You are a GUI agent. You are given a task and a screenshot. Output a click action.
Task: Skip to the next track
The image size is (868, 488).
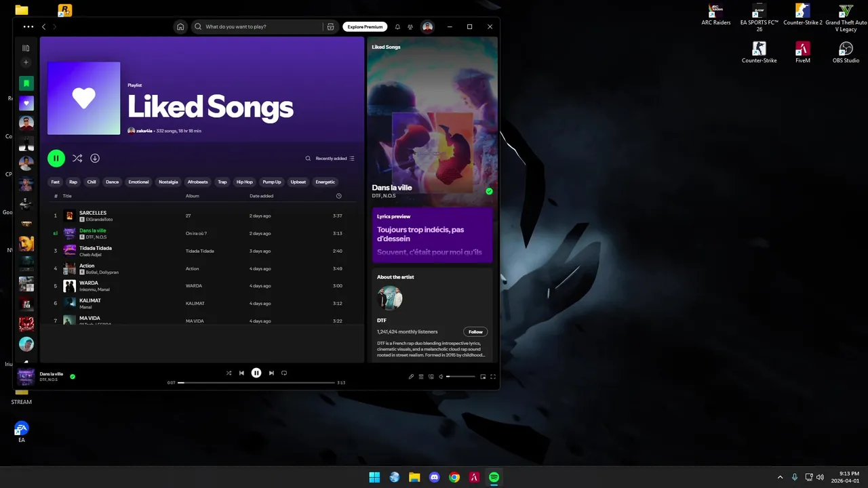coord(271,373)
